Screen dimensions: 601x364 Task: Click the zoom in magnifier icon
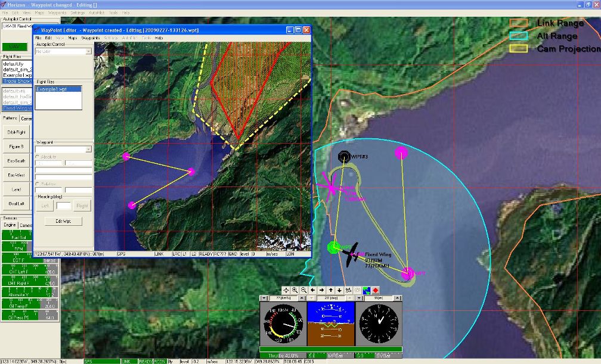pos(295,290)
